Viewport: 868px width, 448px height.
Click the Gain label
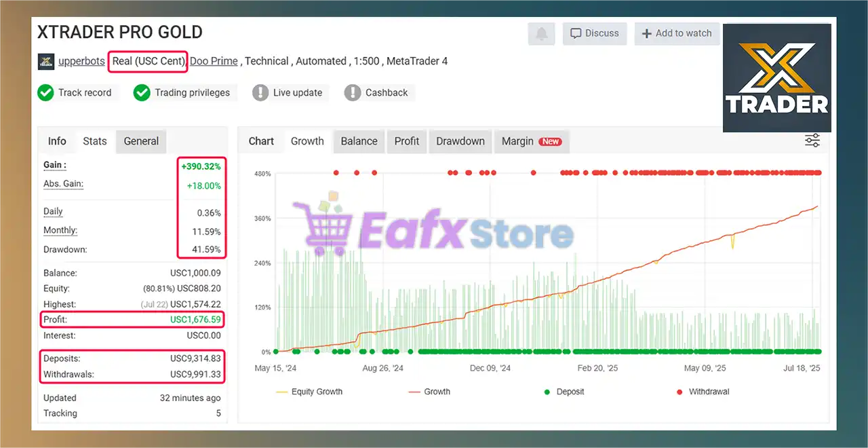(55, 165)
